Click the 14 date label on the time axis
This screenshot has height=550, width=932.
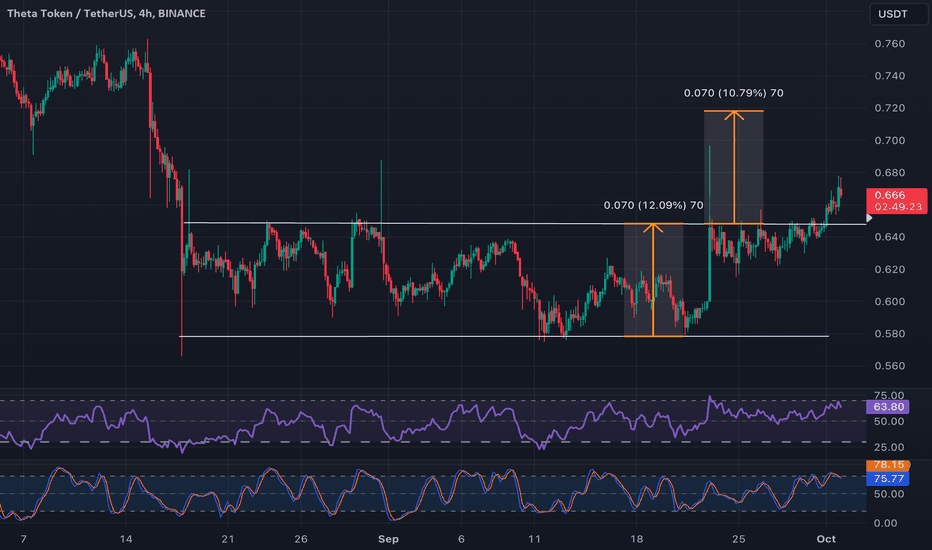coord(125,539)
